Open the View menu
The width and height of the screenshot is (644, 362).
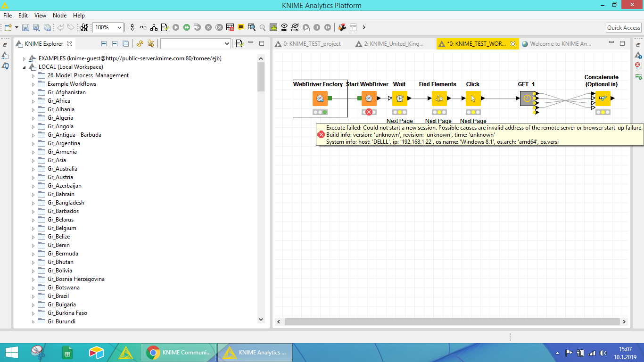pyautogui.click(x=41, y=16)
